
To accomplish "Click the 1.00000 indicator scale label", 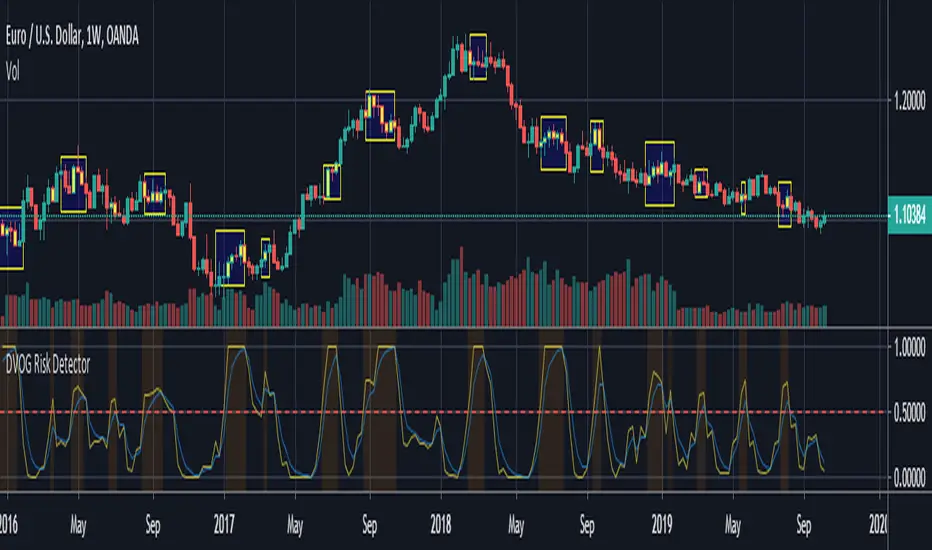I will (x=910, y=347).
